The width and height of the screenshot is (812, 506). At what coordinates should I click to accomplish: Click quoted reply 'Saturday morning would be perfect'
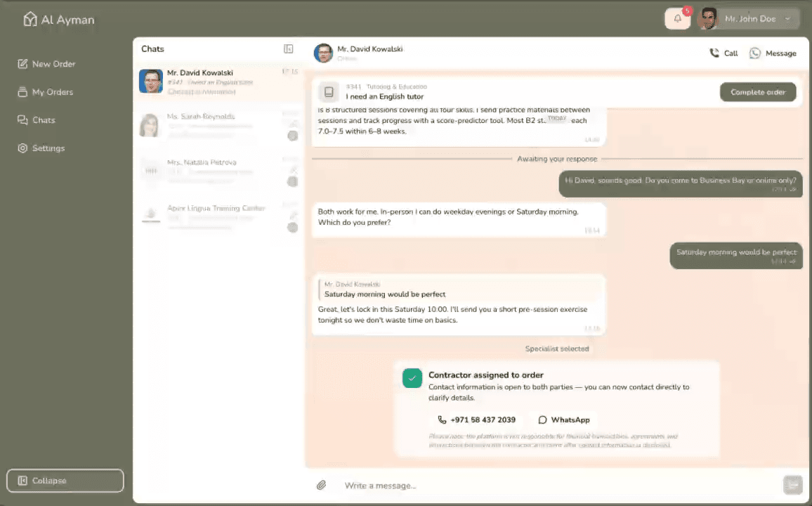tap(458, 290)
